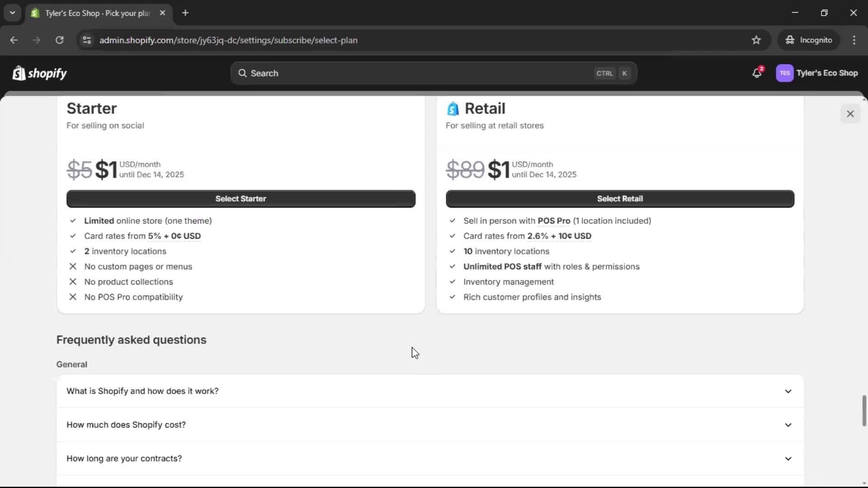
Task: Click 'No custom pages or menus' X icon
Action: point(73,267)
